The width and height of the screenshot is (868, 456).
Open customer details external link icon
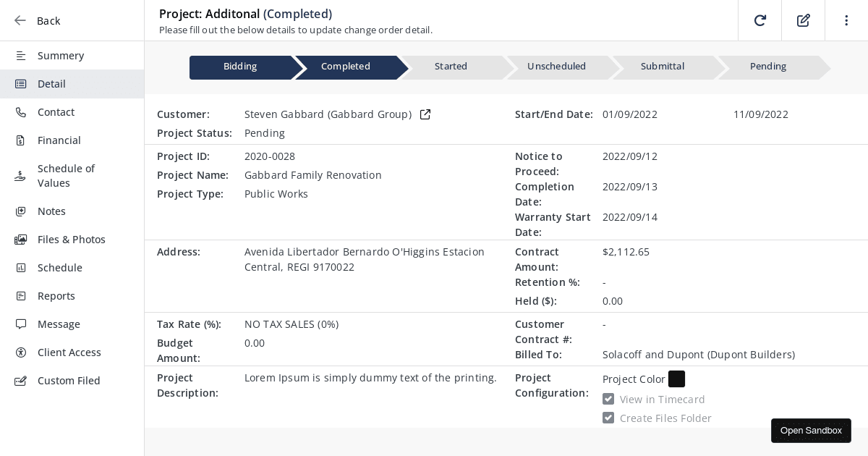tap(425, 114)
